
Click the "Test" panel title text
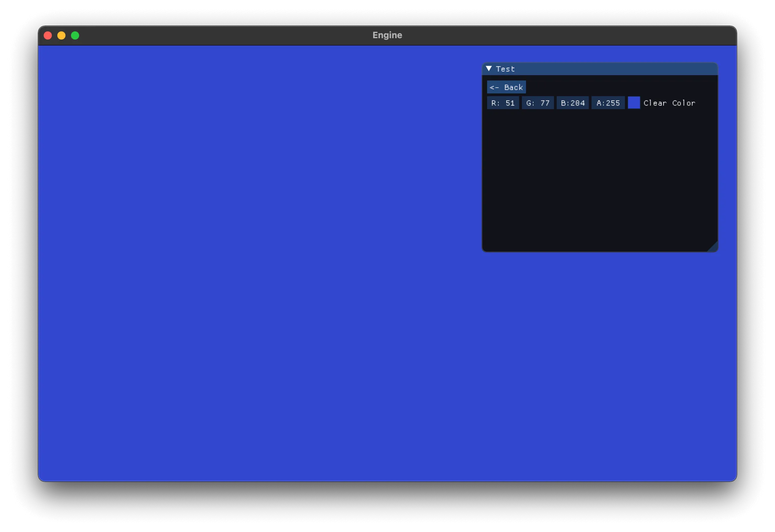click(505, 69)
